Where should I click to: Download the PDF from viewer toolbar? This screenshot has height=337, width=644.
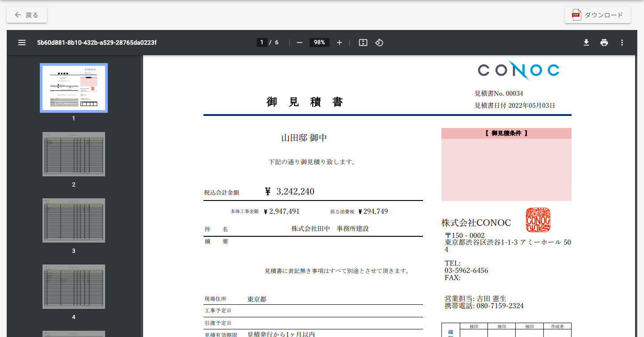[x=586, y=43]
